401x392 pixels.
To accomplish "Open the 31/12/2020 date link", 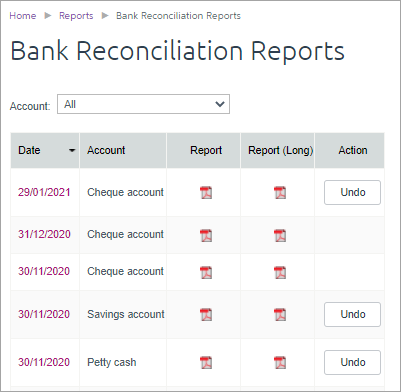I will click(x=44, y=234).
